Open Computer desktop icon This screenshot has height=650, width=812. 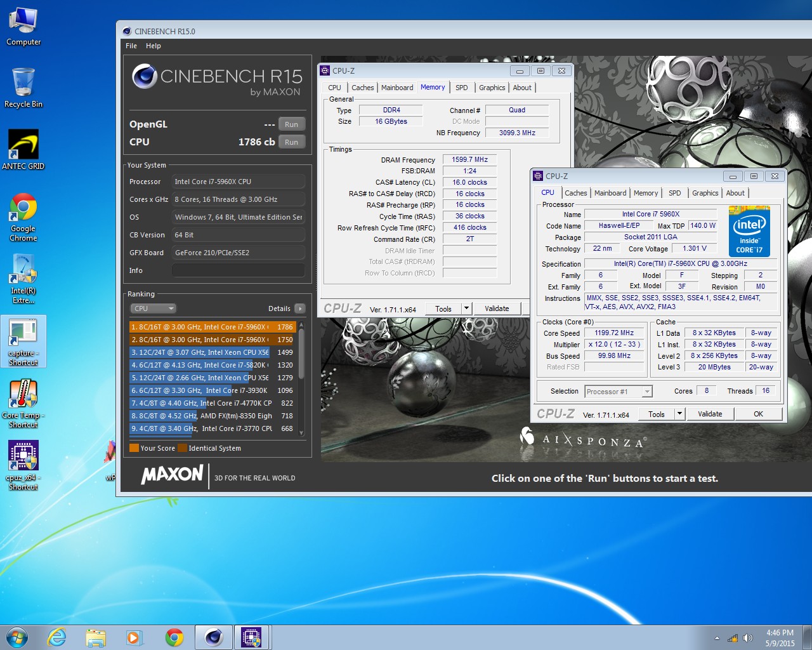coord(23,27)
